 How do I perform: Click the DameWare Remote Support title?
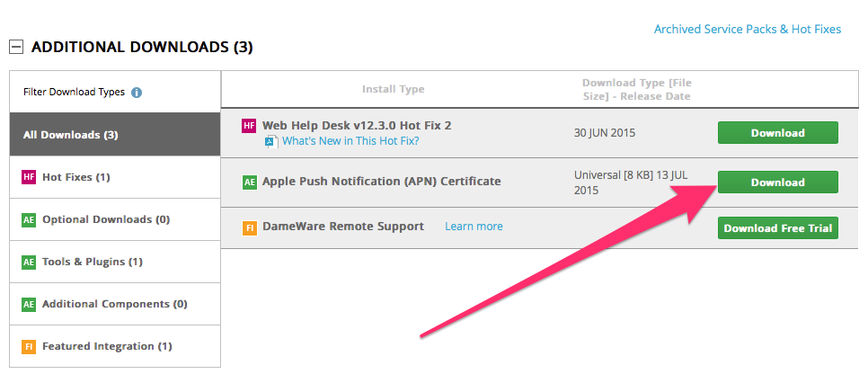tap(343, 226)
